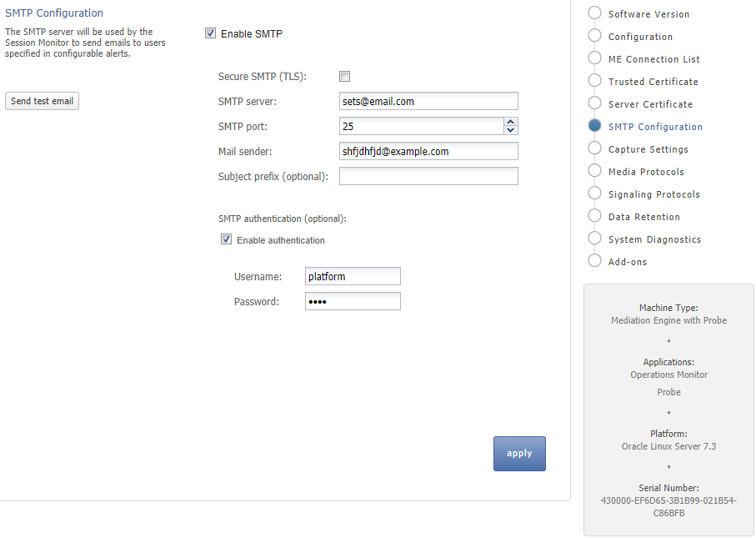This screenshot has width=756, height=538.
Task: Navigate to Data Retention settings
Action: click(x=595, y=216)
